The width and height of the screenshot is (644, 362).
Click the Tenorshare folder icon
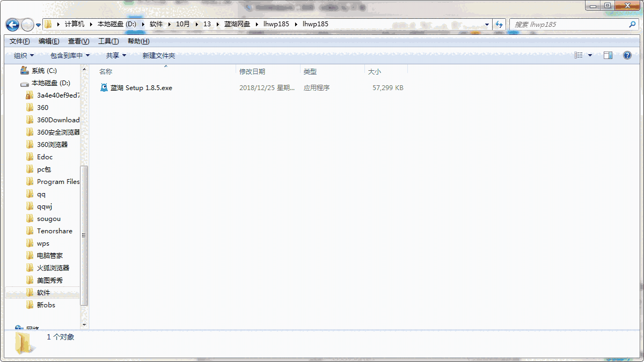coord(30,231)
